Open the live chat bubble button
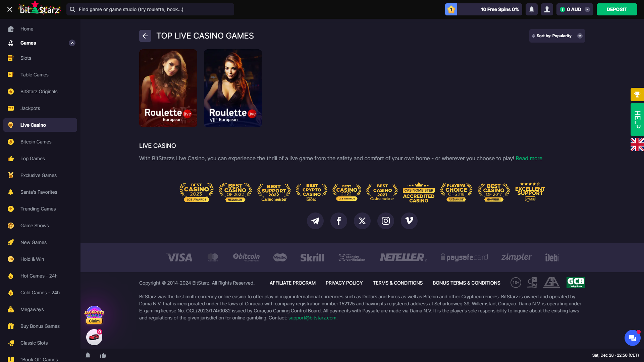Image resolution: width=644 pixels, height=362 pixels. 633,338
